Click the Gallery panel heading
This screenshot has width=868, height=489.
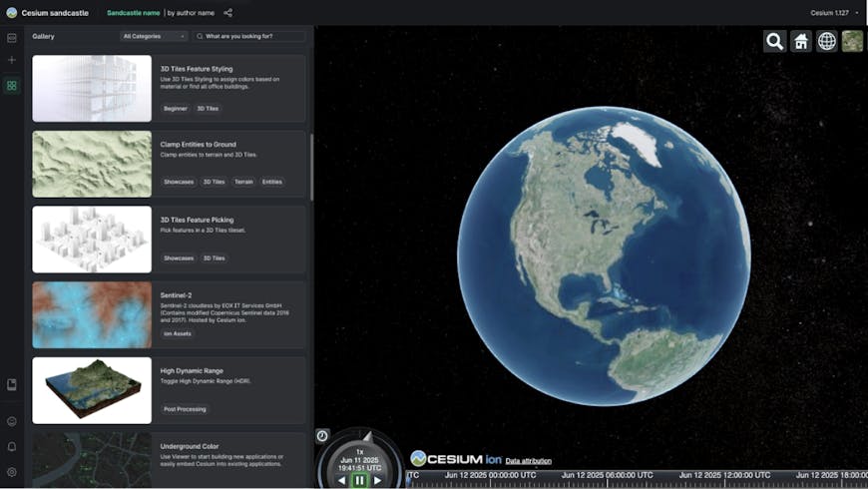[x=43, y=36]
